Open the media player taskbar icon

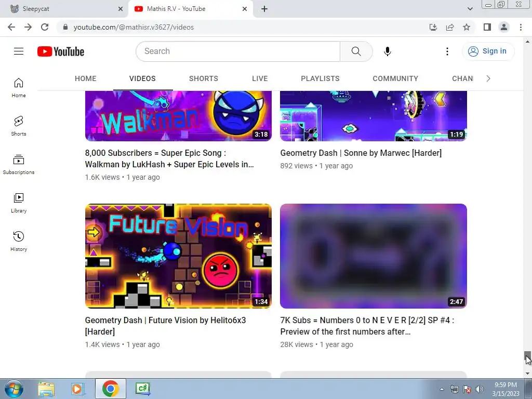[x=78, y=389]
